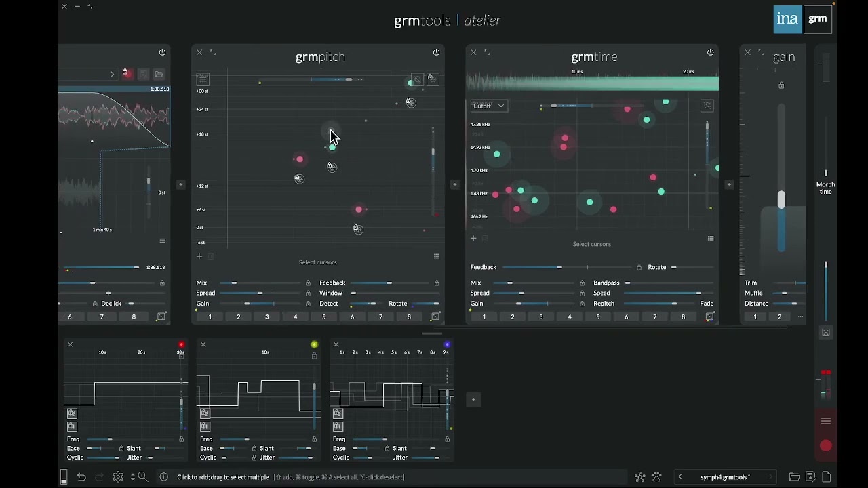Toggle the red lock button in leftmost module
Image resolution: width=868 pixels, height=488 pixels.
coord(127,74)
